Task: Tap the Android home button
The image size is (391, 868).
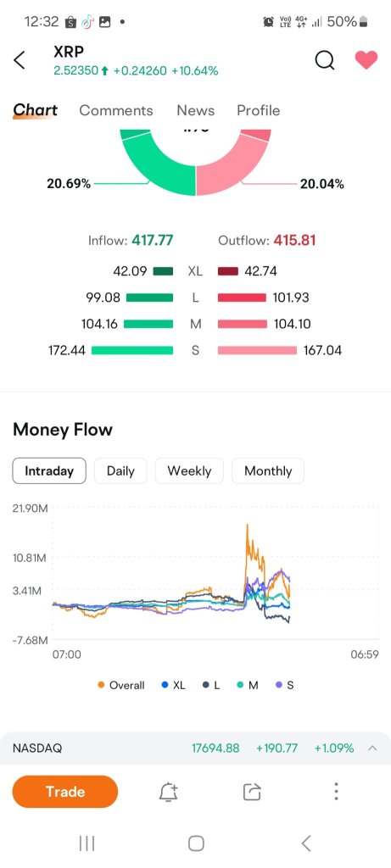Action: click(196, 843)
